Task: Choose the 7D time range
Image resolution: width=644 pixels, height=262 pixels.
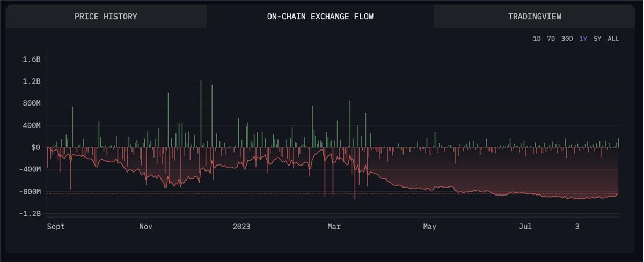Action: pos(551,39)
